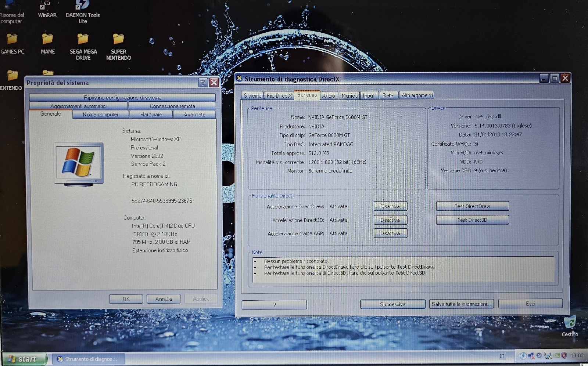Click 'PC RETROGAMING' registered name
This screenshot has height=366, width=588.
pos(154,184)
